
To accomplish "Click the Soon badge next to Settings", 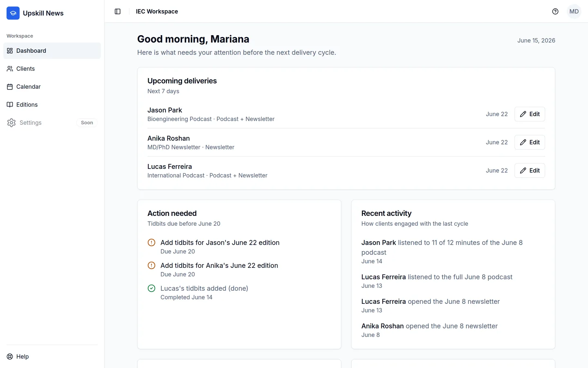I will point(87,123).
